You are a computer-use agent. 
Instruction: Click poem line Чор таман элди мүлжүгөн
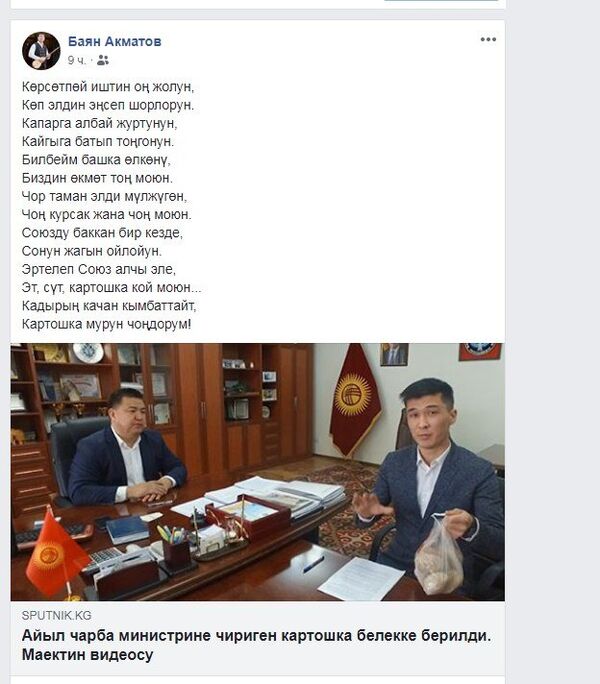(x=104, y=196)
